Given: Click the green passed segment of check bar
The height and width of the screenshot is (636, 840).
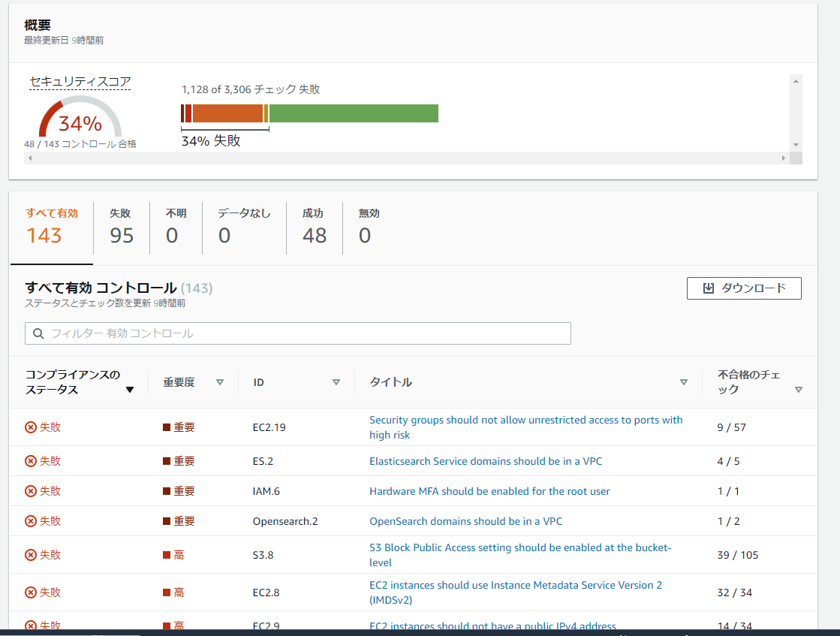Looking at the screenshot, I should 354,113.
